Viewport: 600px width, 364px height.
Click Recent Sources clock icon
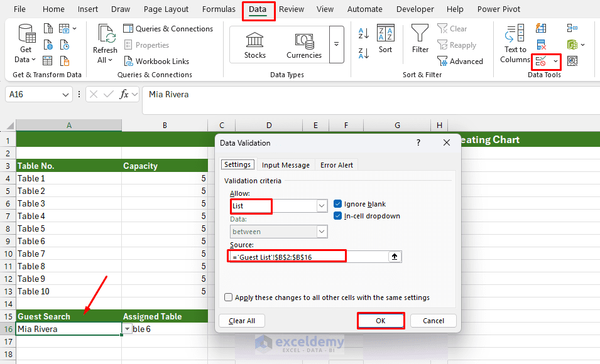point(64,45)
